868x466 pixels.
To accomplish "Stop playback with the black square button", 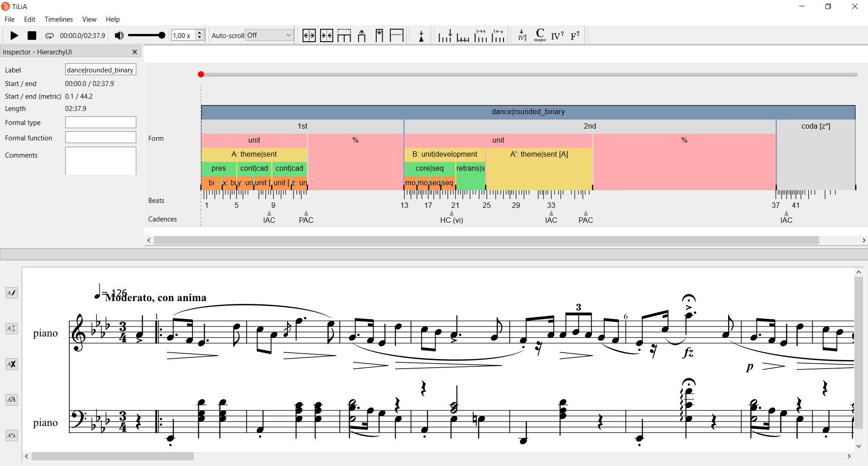I will click(32, 35).
